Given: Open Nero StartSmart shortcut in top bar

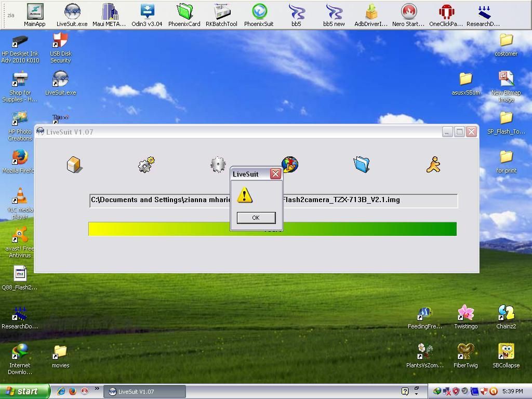Looking at the screenshot, I should point(408,15).
